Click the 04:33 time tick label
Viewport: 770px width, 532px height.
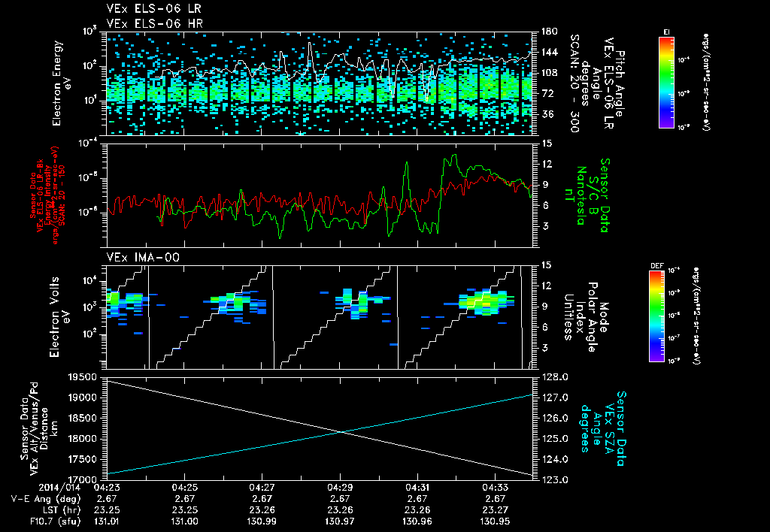495,488
